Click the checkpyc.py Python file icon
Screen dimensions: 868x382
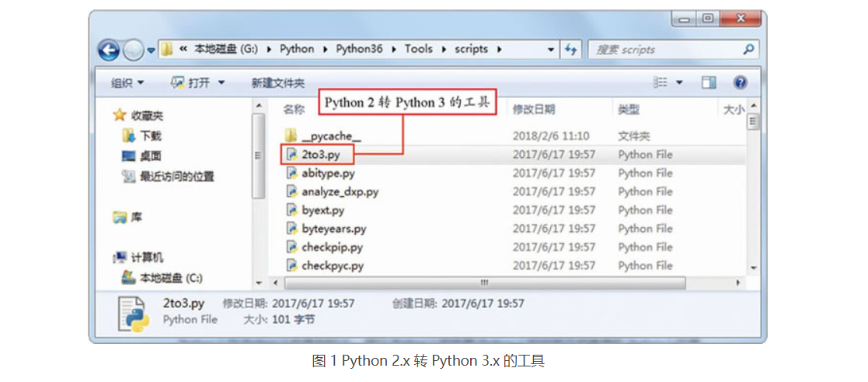coord(291,265)
